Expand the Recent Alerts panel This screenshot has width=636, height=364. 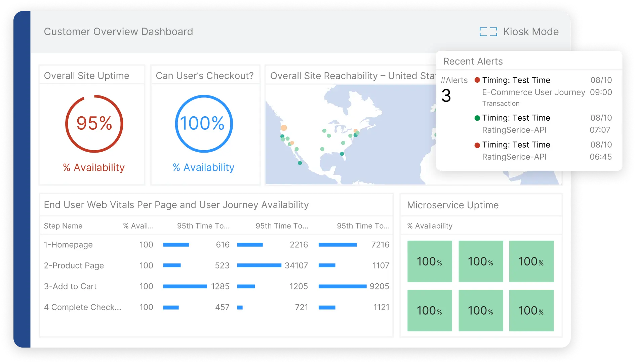(x=473, y=61)
